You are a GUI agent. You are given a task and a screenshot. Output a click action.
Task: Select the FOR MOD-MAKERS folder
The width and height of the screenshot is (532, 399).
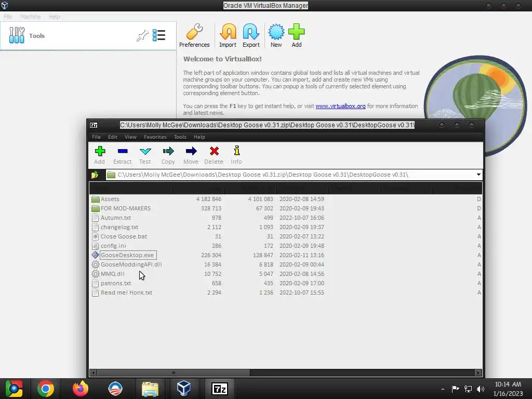tap(126, 208)
